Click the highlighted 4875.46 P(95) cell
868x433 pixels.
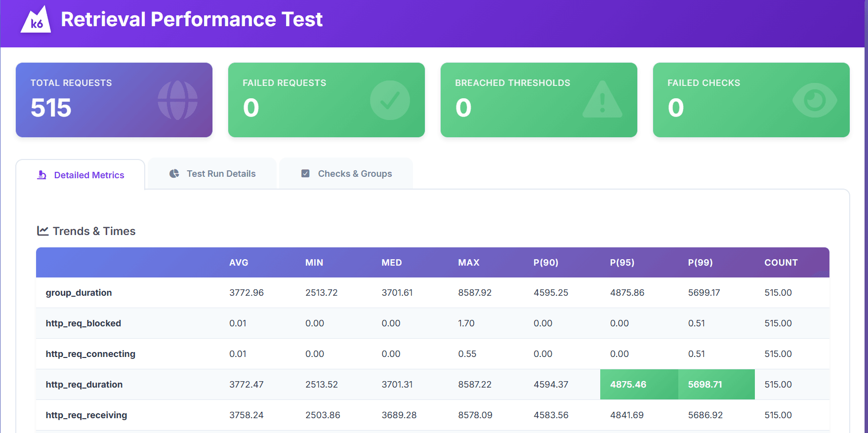(x=639, y=385)
